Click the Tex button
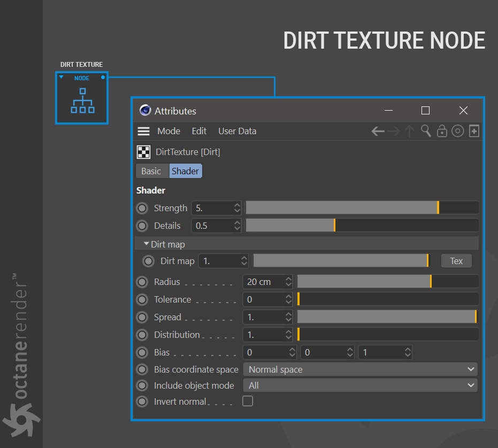 tap(456, 261)
